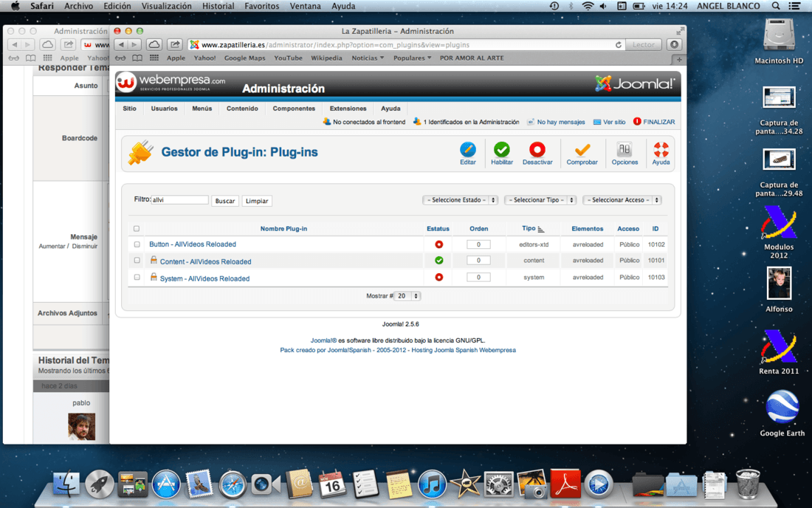
Task: Open the Top Sites grid icon in bookmarks bar
Action: click(x=154, y=58)
